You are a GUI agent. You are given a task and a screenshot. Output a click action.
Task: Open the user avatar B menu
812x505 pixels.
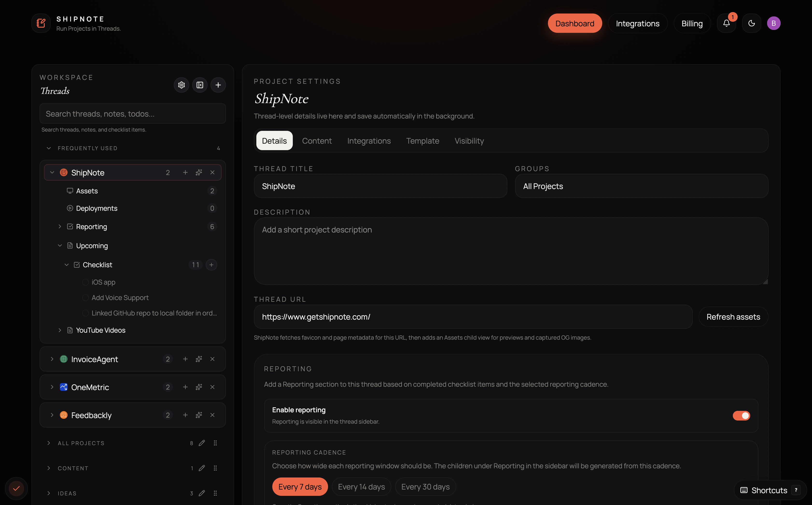pyautogui.click(x=773, y=23)
